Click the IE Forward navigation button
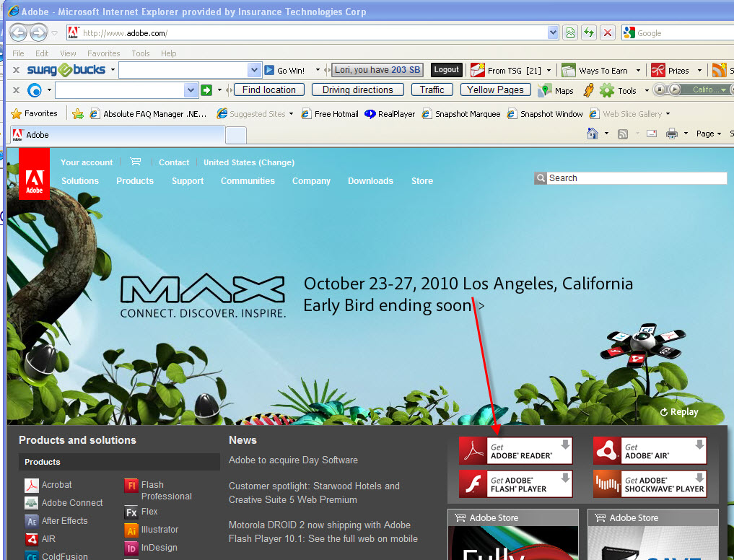The image size is (734, 560). (38, 32)
